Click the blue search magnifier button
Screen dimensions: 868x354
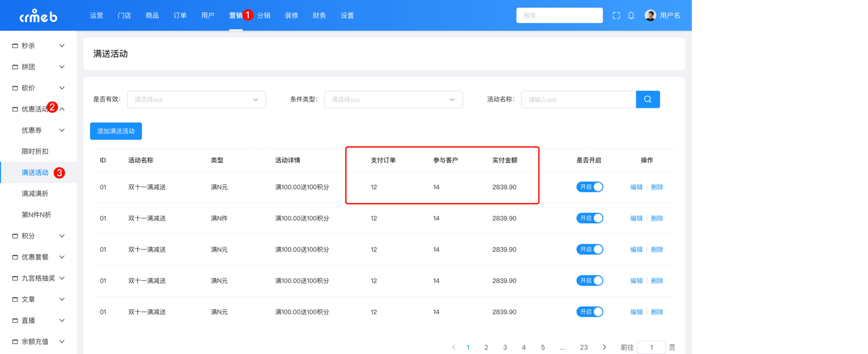(647, 99)
